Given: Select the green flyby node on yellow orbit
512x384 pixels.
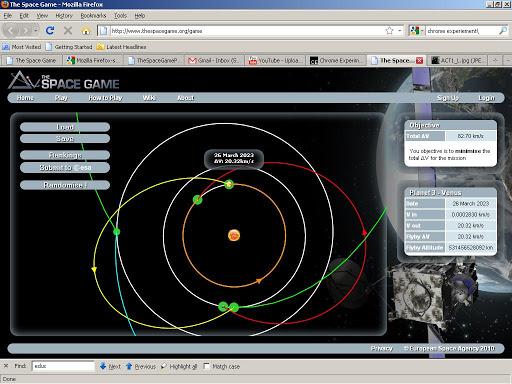Looking at the screenshot, I should click(x=116, y=232).
